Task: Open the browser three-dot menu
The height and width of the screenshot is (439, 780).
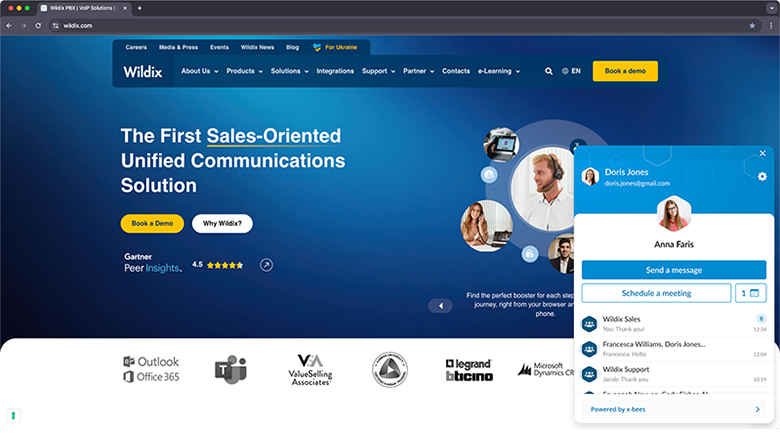Action: (771, 26)
